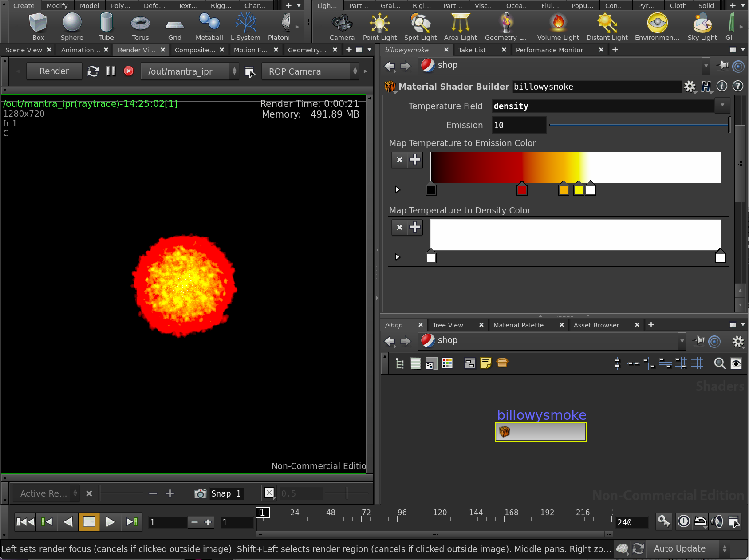
Task: Pause the IPR render
Action: click(x=111, y=71)
